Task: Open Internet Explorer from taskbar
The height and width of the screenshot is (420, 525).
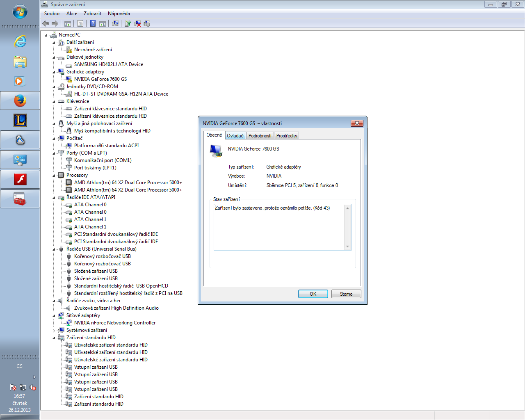Action: 20,41
